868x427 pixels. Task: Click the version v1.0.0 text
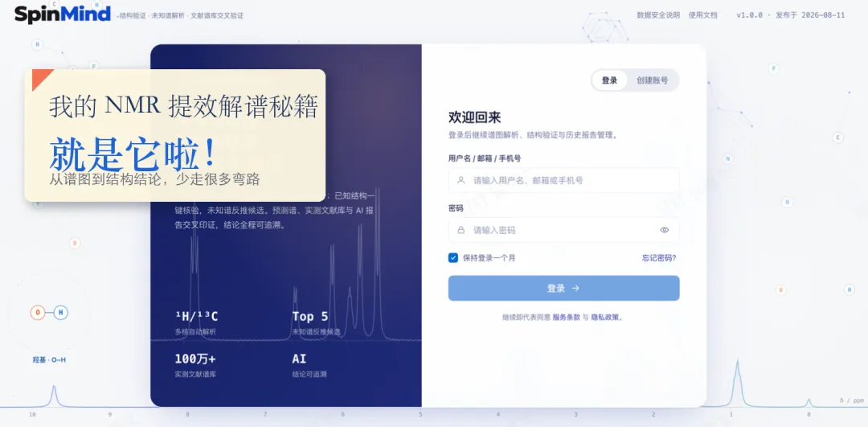pyautogui.click(x=749, y=15)
